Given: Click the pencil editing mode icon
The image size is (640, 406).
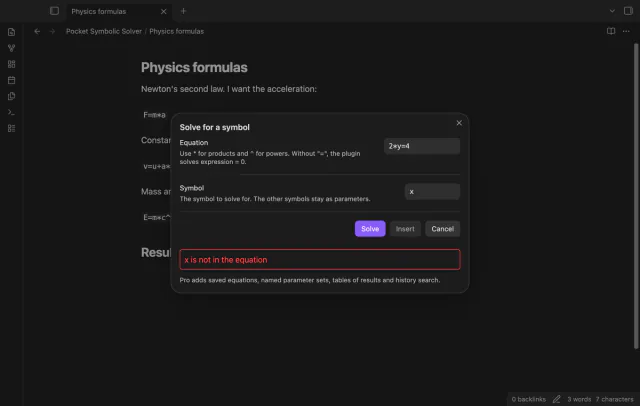Looking at the screenshot, I should click(x=556, y=399).
